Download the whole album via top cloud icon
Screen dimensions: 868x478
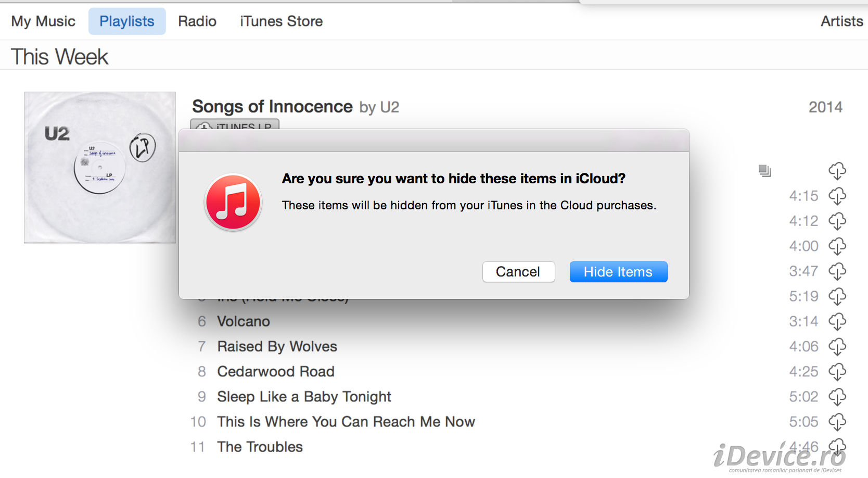[837, 171]
